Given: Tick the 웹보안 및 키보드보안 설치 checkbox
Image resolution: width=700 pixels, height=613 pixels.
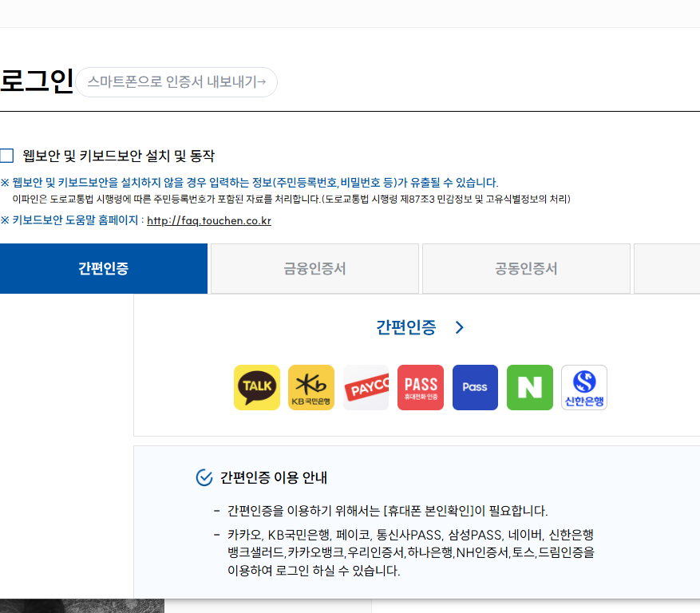Looking at the screenshot, I should pos(6,156).
